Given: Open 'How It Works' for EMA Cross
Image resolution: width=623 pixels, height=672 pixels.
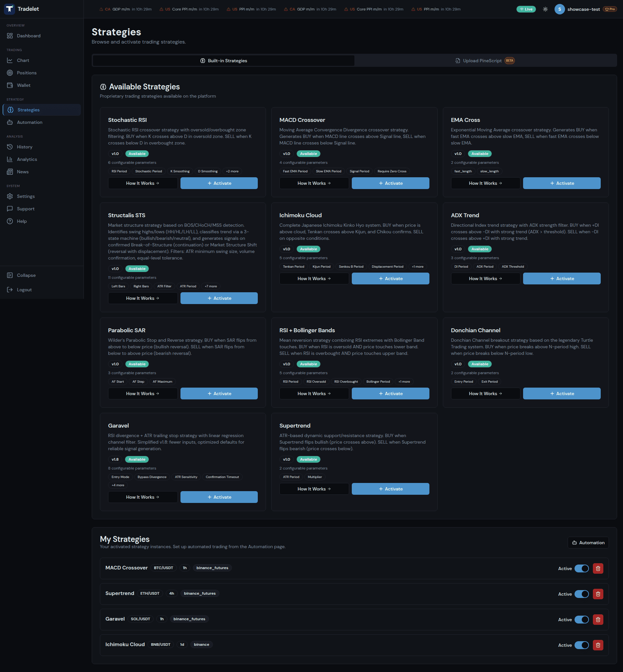Looking at the screenshot, I should 485,183.
